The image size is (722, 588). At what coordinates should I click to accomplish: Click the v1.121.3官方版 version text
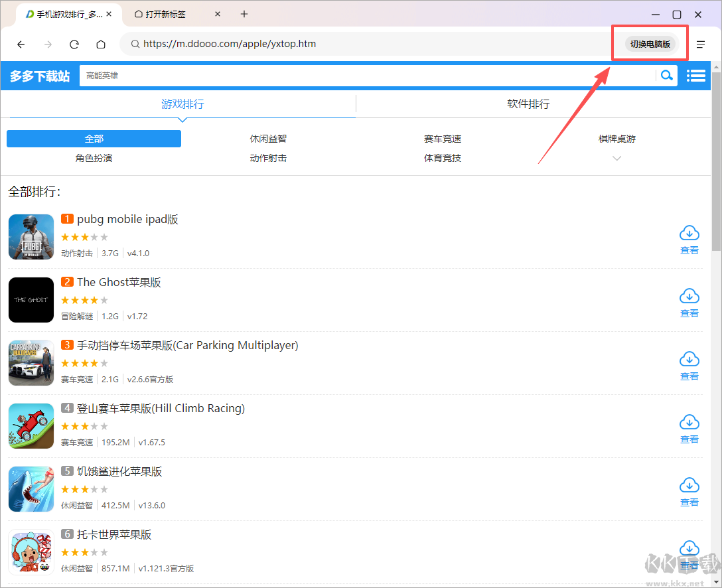click(166, 569)
